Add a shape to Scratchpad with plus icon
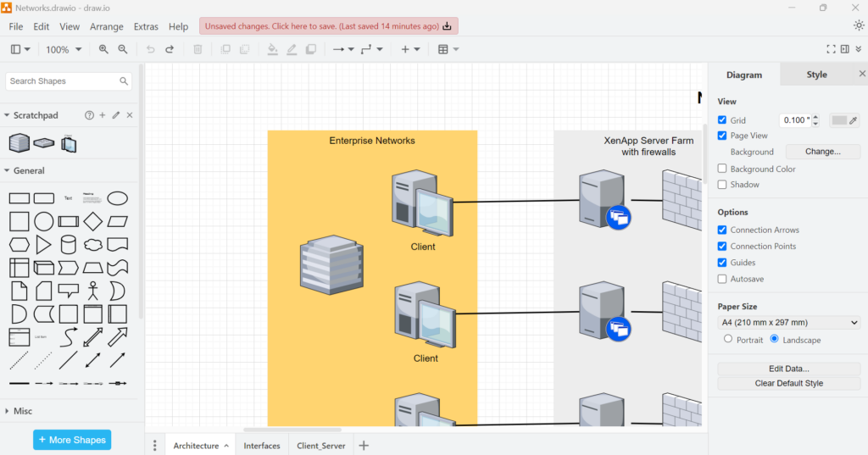The image size is (868, 455). tap(103, 115)
